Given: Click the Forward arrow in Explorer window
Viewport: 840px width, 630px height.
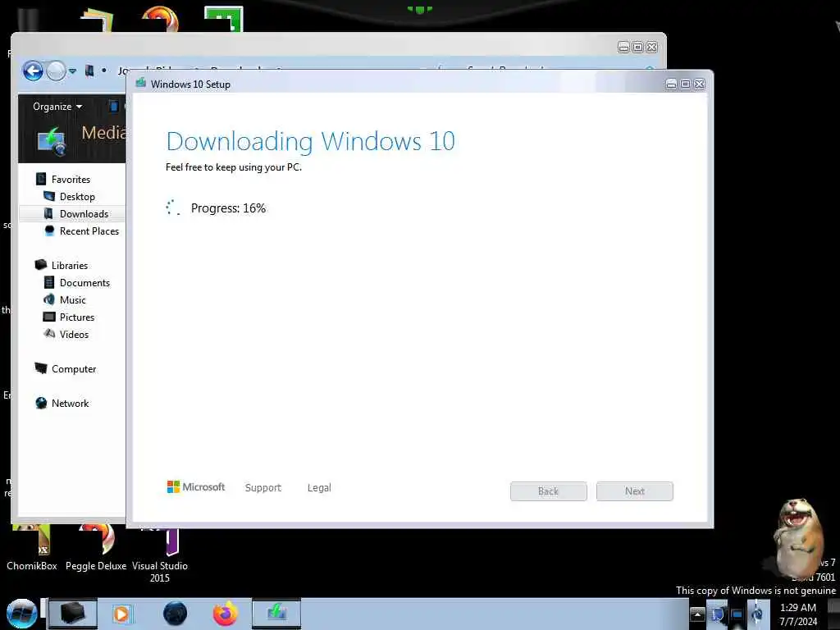Looking at the screenshot, I should click(x=57, y=71).
